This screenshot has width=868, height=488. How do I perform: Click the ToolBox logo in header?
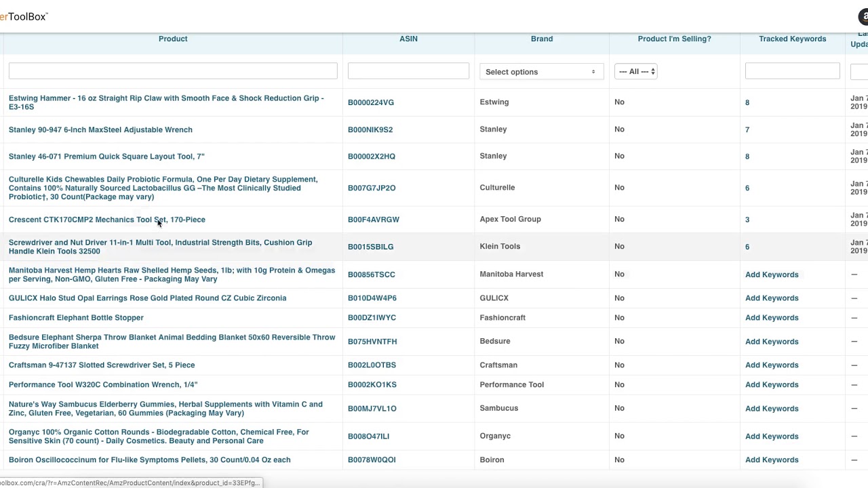click(x=24, y=16)
